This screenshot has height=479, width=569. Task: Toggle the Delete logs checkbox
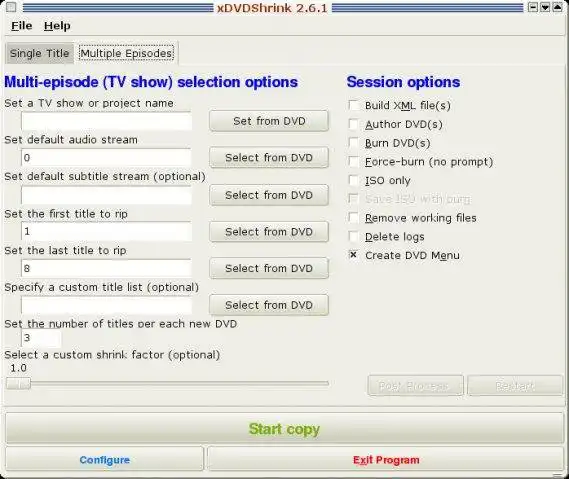pos(353,237)
